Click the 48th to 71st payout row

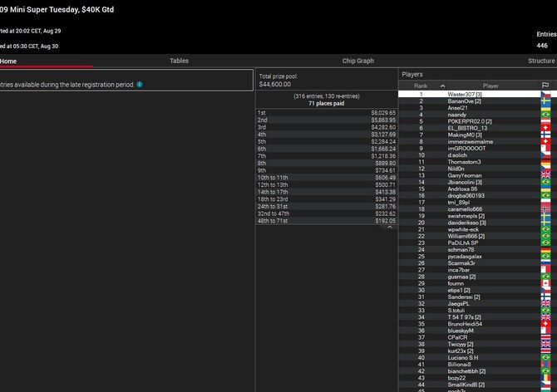coord(327,221)
